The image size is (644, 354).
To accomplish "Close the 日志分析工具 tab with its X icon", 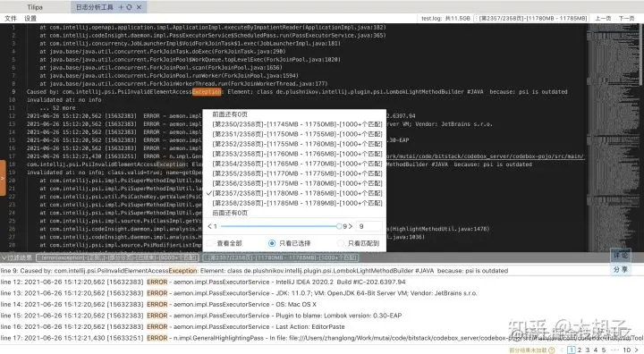I will coord(139,7).
